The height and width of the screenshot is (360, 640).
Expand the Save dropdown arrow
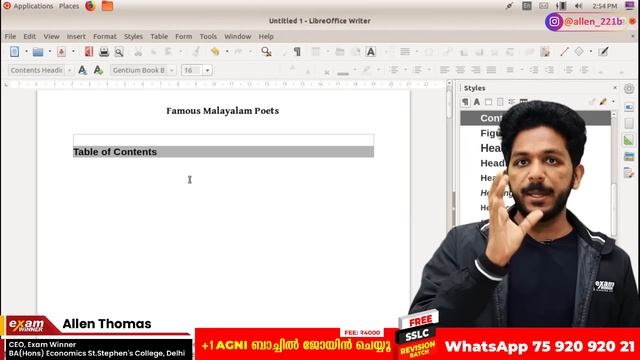[73, 52]
